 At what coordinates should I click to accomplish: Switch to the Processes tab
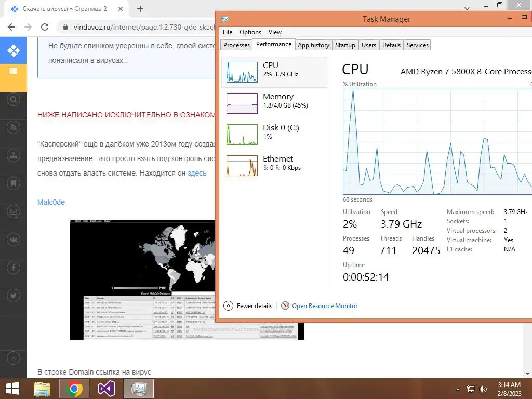tap(236, 45)
